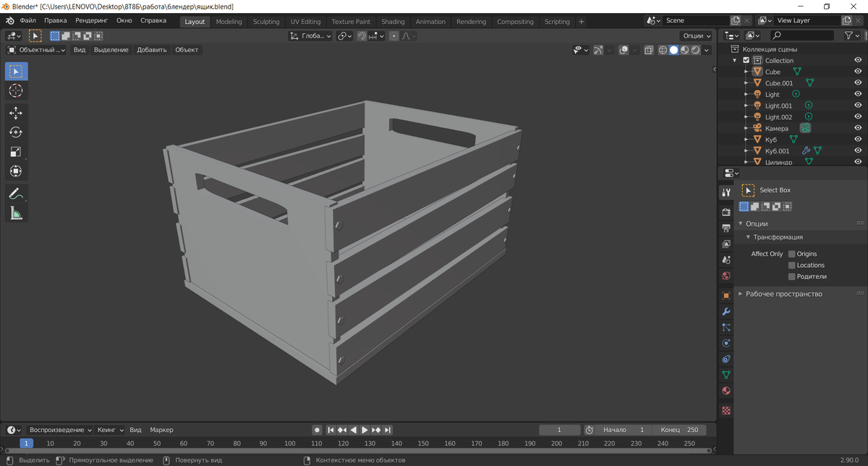
Task: Pick the Select Box tool in toolbar
Action: pyautogui.click(x=16, y=71)
